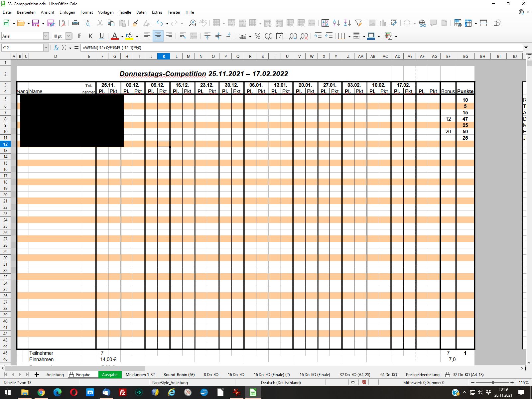
Task: Toggle Underline formatting (U)
Action: (102, 36)
